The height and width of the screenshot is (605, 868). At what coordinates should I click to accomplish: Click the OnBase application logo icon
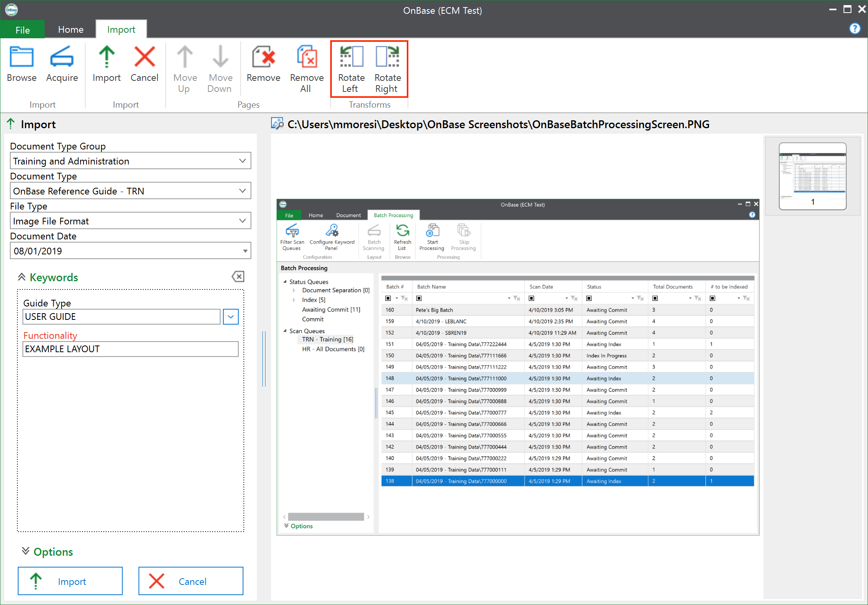coord(11,9)
